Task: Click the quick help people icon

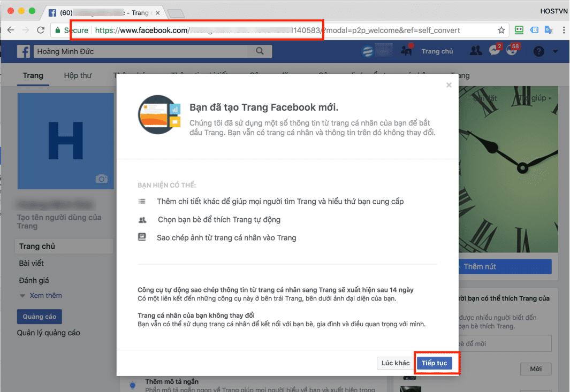Action: [406, 51]
